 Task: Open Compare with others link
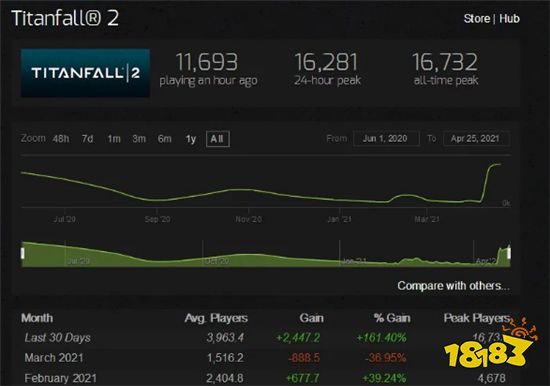click(454, 286)
